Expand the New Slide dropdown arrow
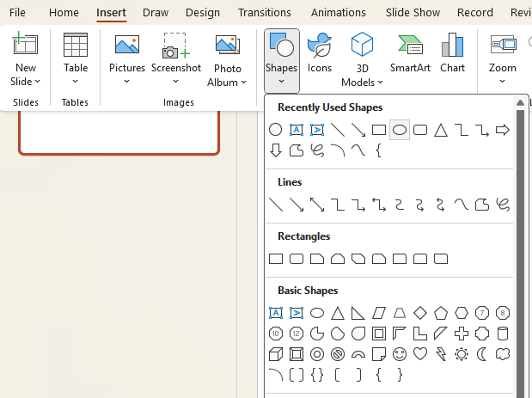The height and width of the screenshot is (398, 532). (37, 82)
